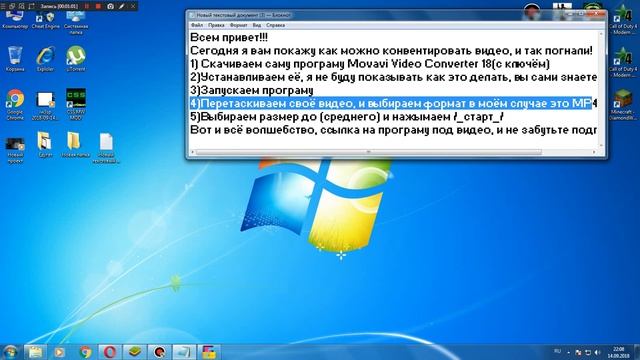The height and width of the screenshot is (360, 640).
Task: Select the uTorrent desktop shortcut
Action: (x=76, y=59)
